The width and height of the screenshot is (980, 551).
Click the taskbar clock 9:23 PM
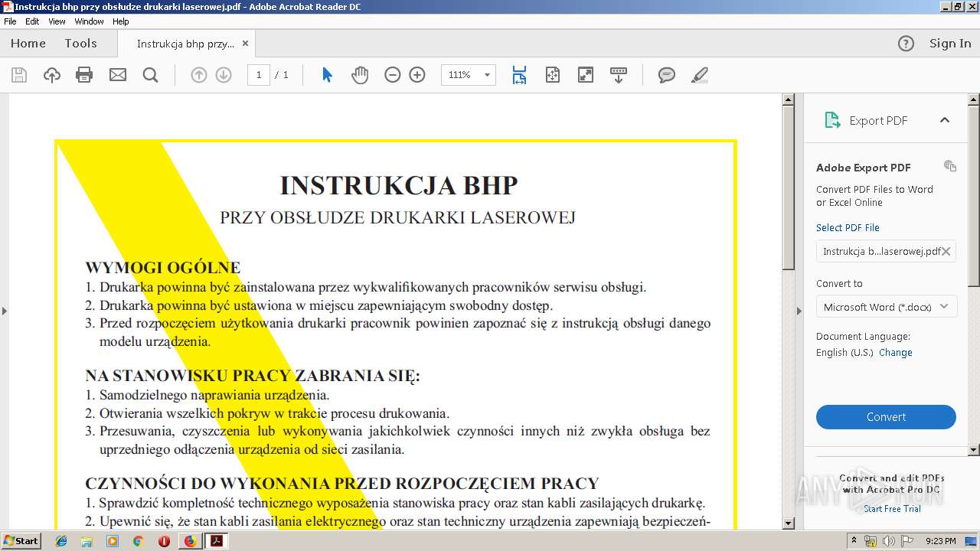click(x=941, y=541)
